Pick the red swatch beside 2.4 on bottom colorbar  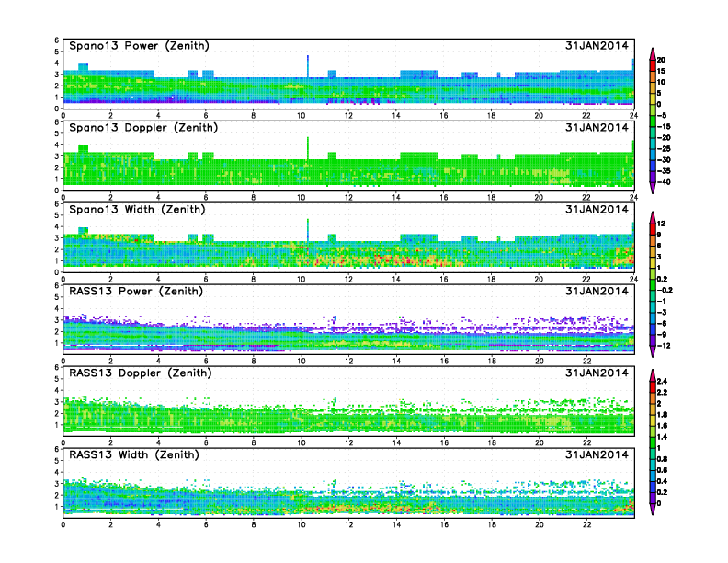tap(653, 386)
